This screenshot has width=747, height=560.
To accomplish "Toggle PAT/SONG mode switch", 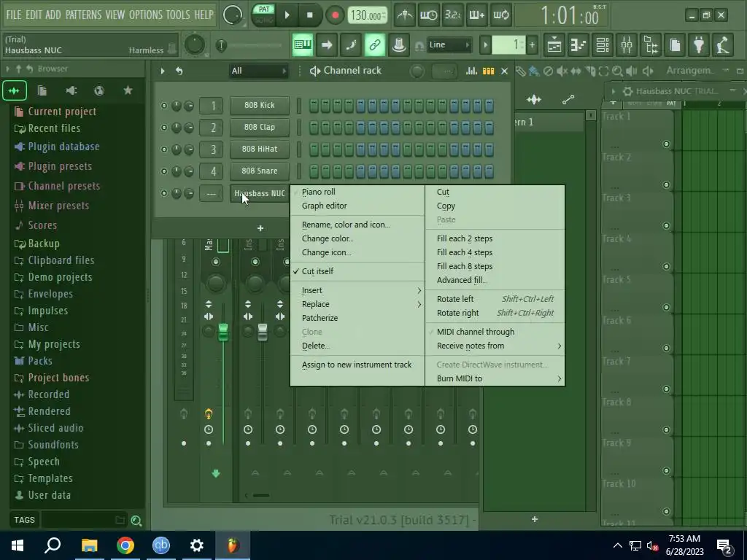I will [x=264, y=15].
